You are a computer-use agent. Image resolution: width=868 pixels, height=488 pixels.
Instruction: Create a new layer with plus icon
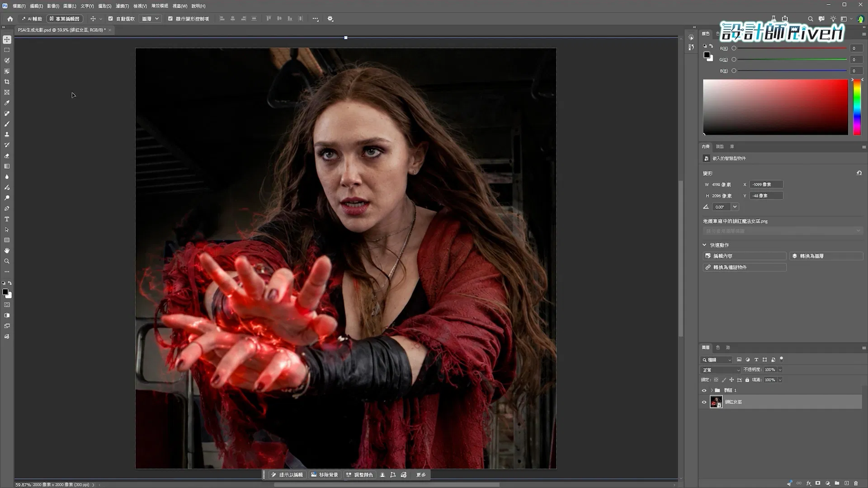click(x=846, y=483)
